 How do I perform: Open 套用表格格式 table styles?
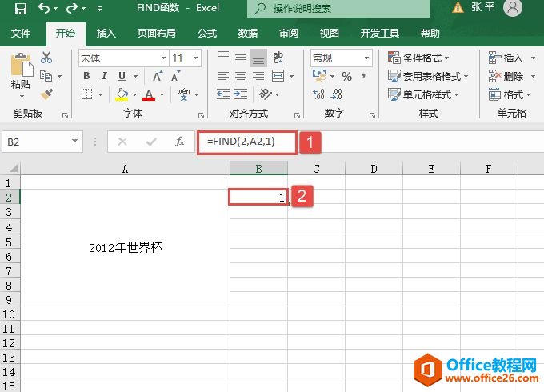pyautogui.click(x=428, y=76)
